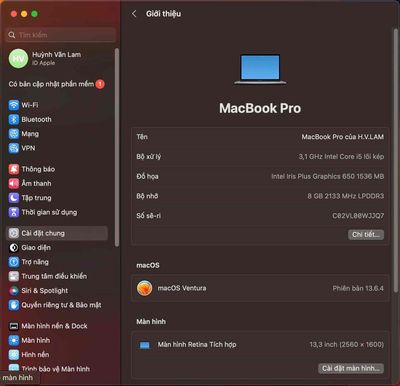Viewport: 400px width, 386px height.
Task: Open the Bluetooth icon in sidebar
Action: point(14,119)
